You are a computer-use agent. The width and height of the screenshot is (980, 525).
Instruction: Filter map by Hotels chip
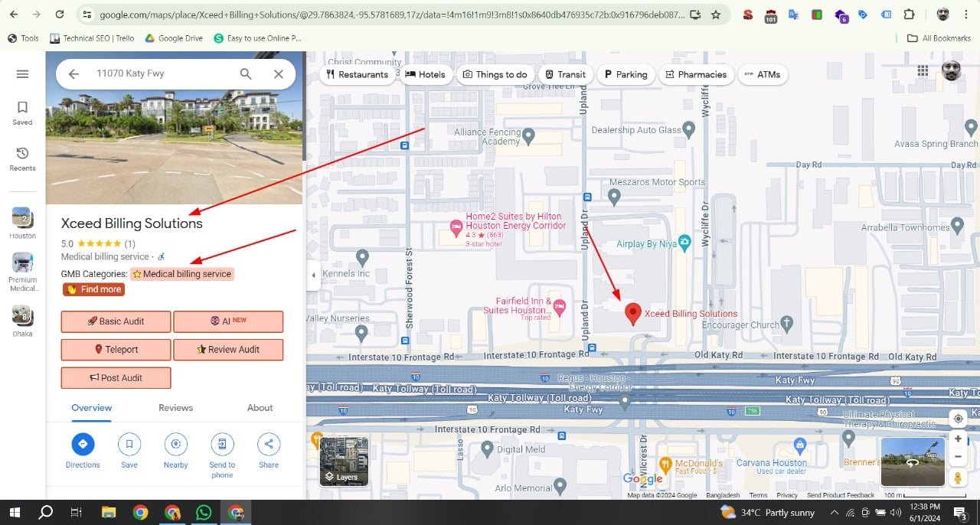(425, 74)
